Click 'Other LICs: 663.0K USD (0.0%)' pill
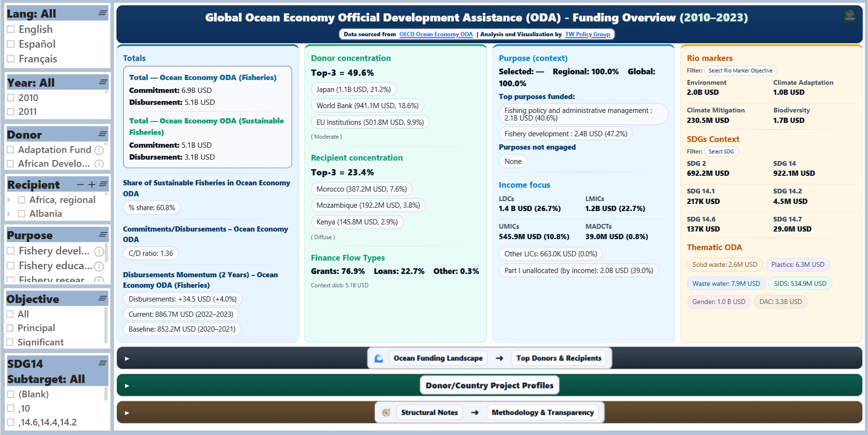The width and height of the screenshot is (868, 435). click(x=551, y=254)
